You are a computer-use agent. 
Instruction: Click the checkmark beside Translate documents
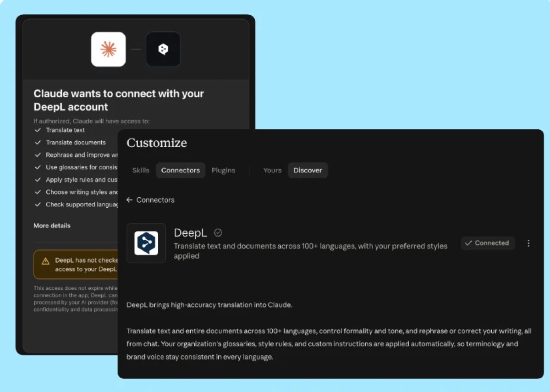[x=38, y=143]
